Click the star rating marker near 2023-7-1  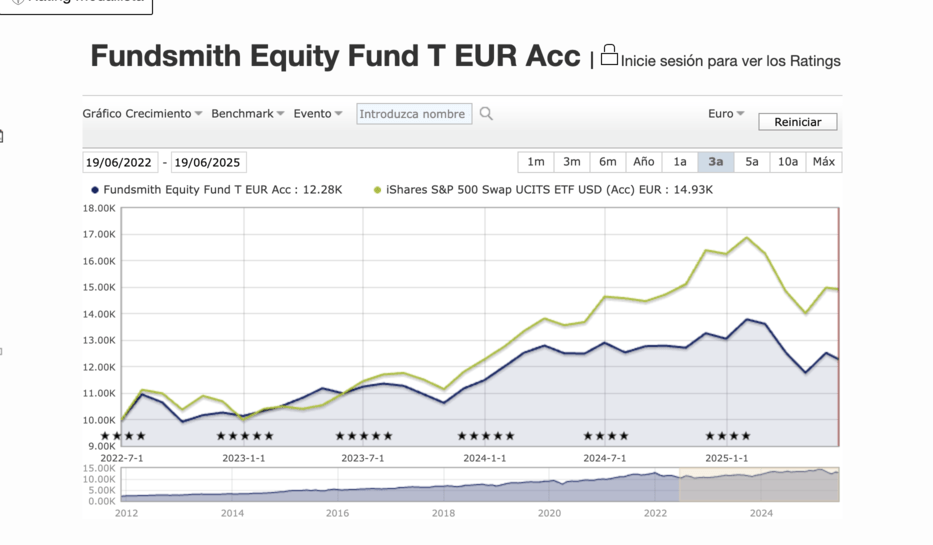point(364,436)
